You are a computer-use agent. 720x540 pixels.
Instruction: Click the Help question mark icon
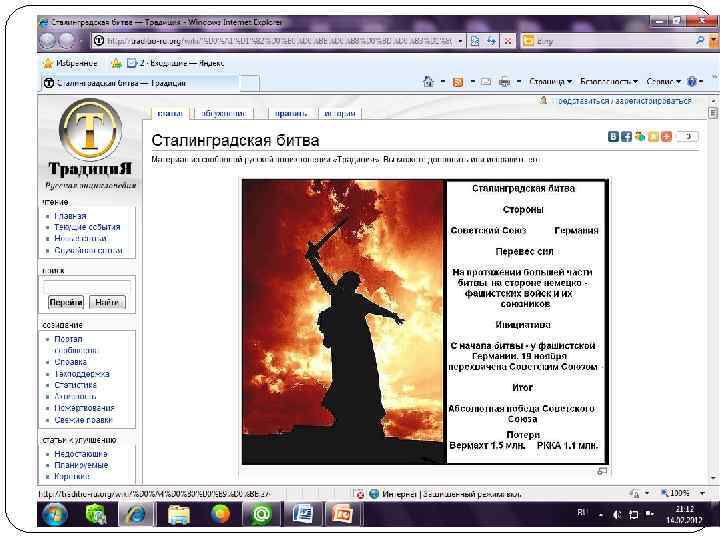(x=692, y=82)
